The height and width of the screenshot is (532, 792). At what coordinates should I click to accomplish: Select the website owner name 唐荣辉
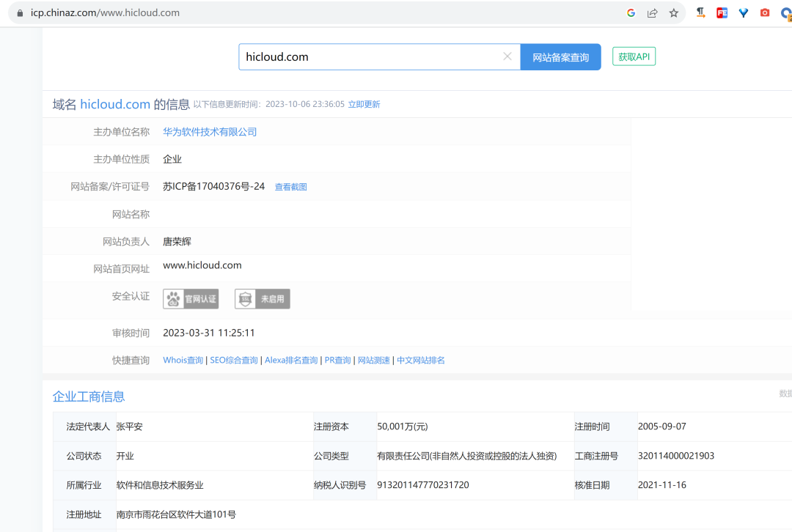[177, 242]
